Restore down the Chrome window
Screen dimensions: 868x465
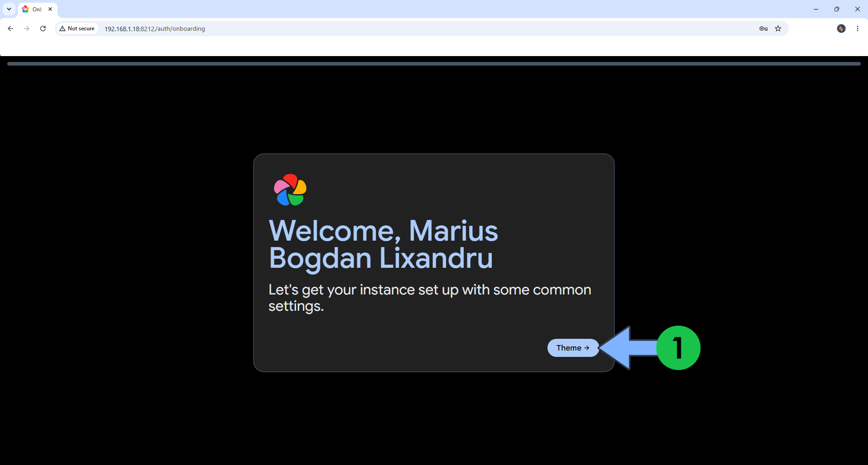coord(837,9)
